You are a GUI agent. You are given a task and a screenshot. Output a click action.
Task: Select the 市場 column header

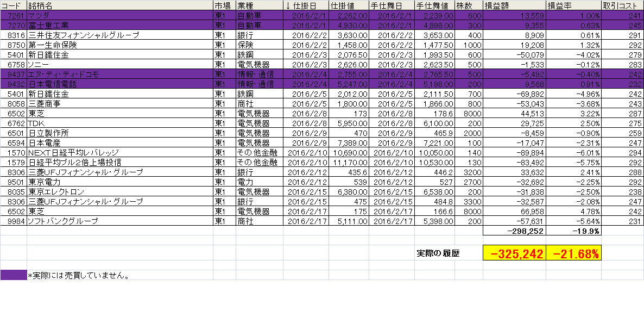[224, 5]
